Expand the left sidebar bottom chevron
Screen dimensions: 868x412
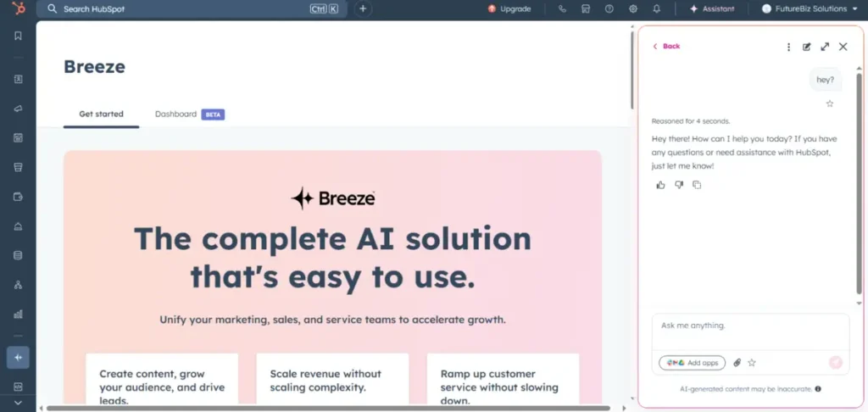pos(18,403)
